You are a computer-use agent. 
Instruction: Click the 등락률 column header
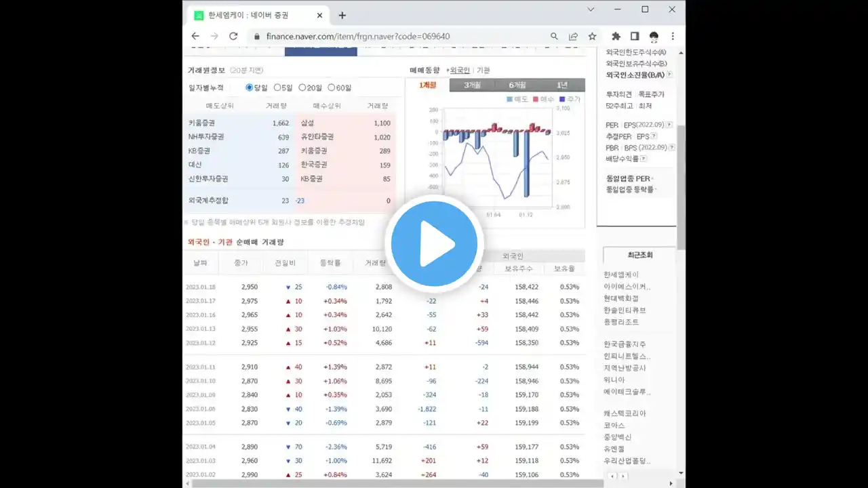(330, 263)
